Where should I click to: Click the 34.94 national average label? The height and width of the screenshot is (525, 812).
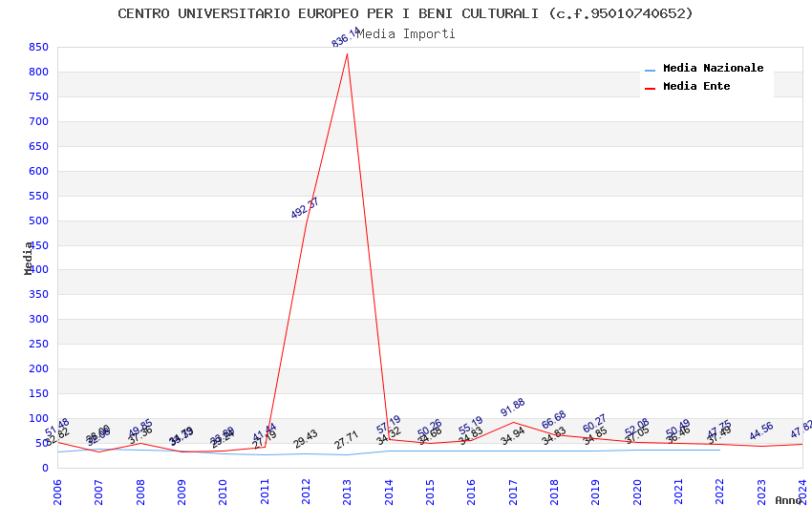pyautogui.click(x=513, y=436)
